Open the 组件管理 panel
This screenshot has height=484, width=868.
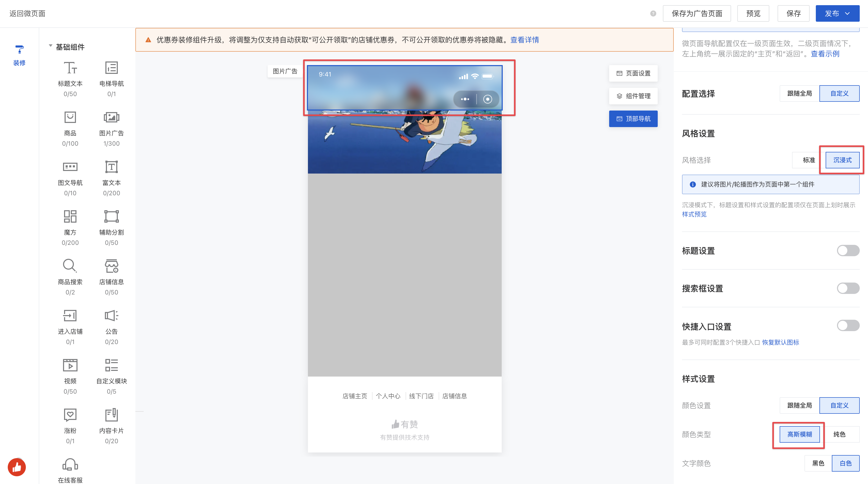click(633, 96)
